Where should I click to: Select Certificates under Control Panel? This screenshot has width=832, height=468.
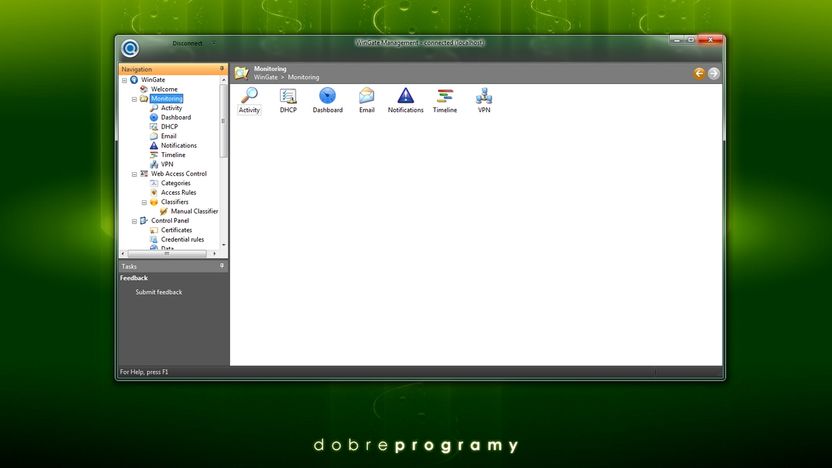(x=176, y=230)
